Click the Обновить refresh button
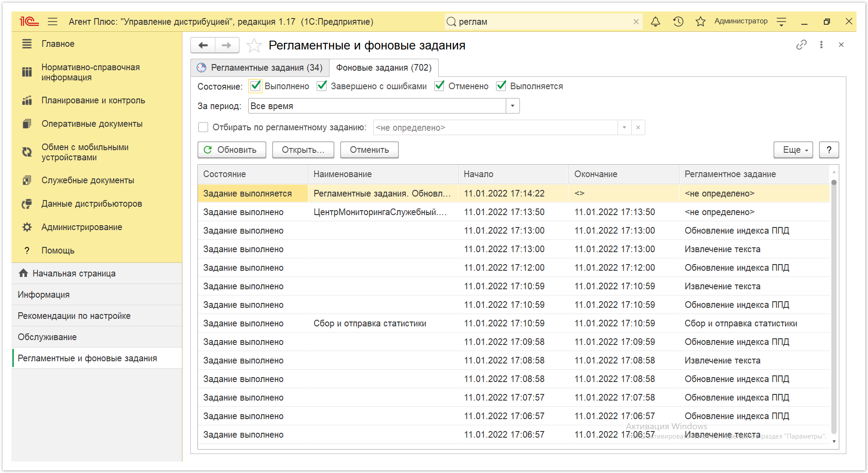Image resolution: width=868 pixels, height=473 pixels. click(x=231, y=150)
